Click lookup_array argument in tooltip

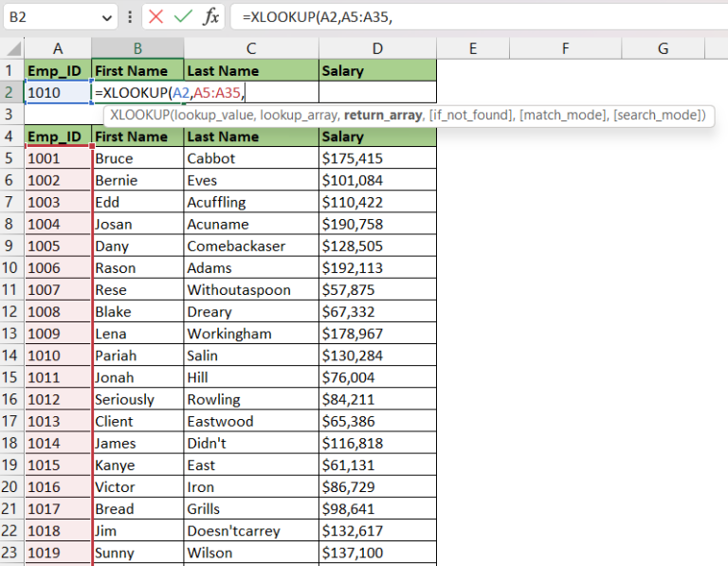pyautogui.click(x=299, y=115)
